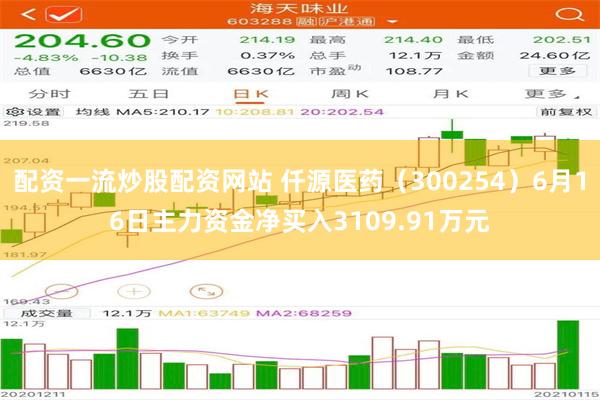This screenshot has height=400, width=600.
Task: Open search with the magnifier icon
Action: (569, 15)
